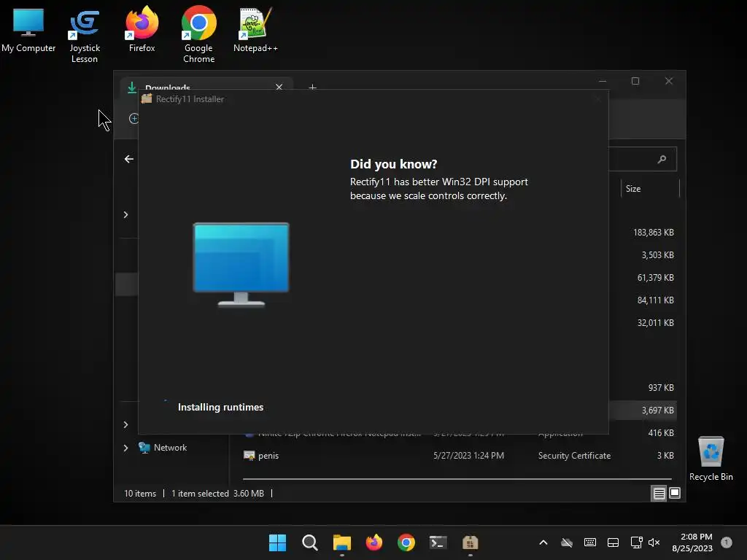
Task: Click the Rectify11 Installer title icon
Action: coord(146,98)
